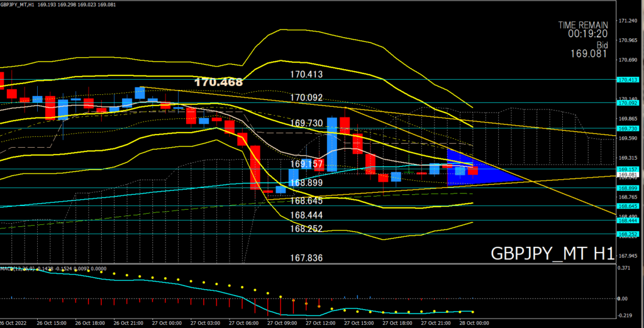Click the 170.413 price tag on the price axis
This screenshot has width=644, height=328.
[628, 80]
